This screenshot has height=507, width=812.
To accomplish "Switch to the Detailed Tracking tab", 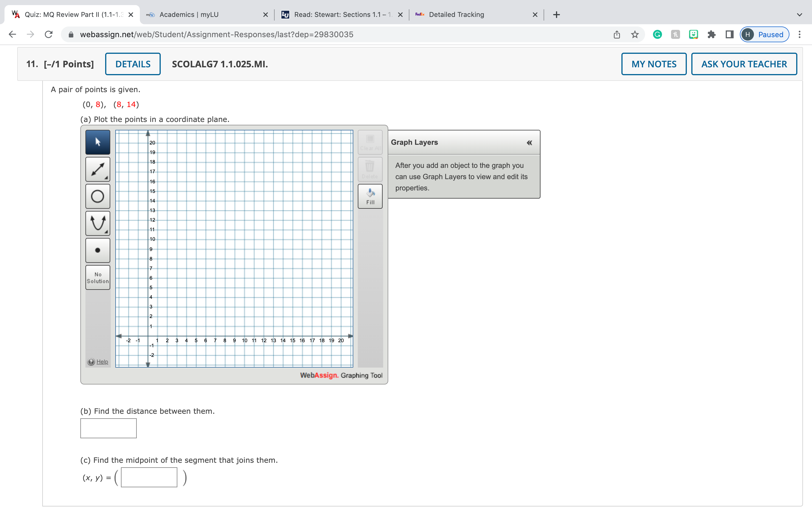I will pyautogui.click(x=456, y=14).
